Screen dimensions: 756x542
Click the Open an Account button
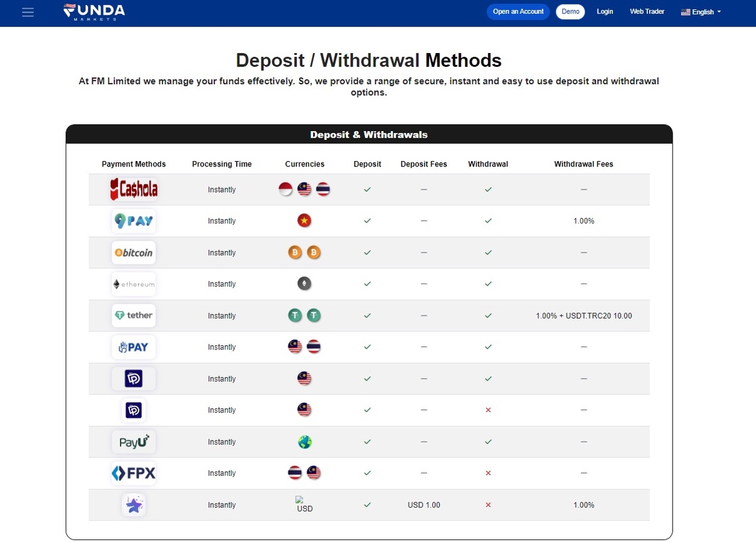[x=518, y=11]
